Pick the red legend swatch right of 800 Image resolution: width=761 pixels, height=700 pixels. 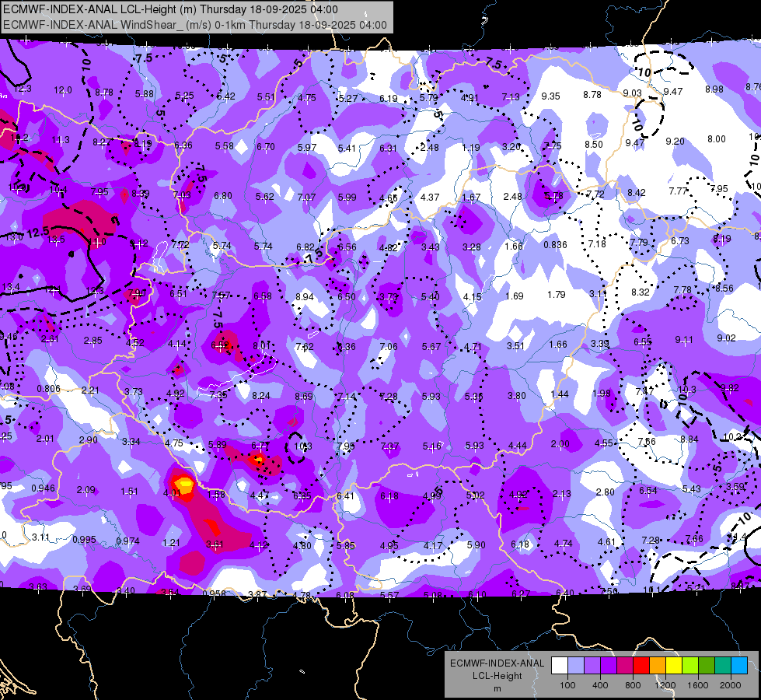click(x=641, y=665)
